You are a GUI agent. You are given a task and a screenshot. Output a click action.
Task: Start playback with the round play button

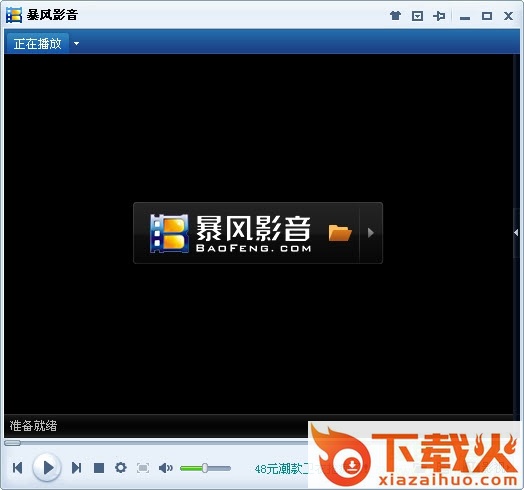[x=47, y=467]
